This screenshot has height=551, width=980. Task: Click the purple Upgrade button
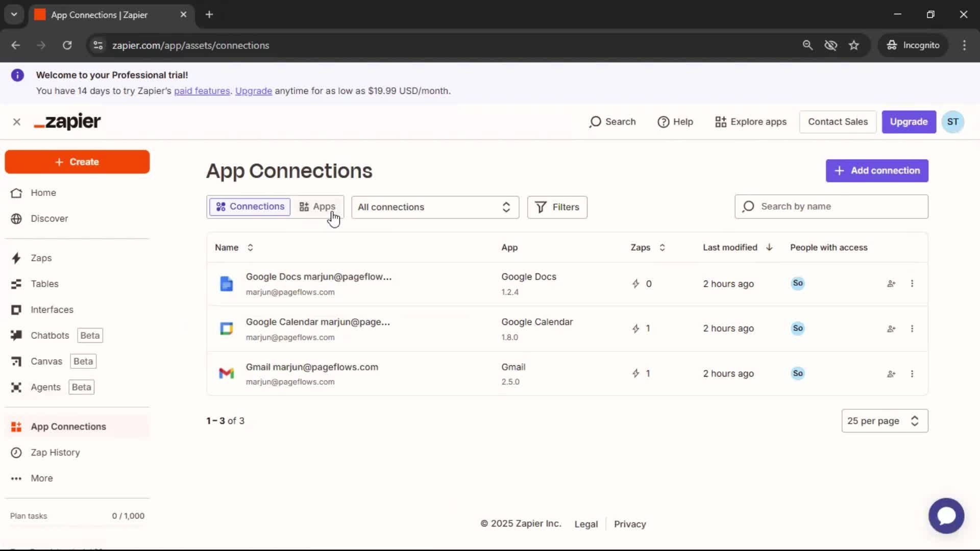pyautogui.click(x=909, y=122)
